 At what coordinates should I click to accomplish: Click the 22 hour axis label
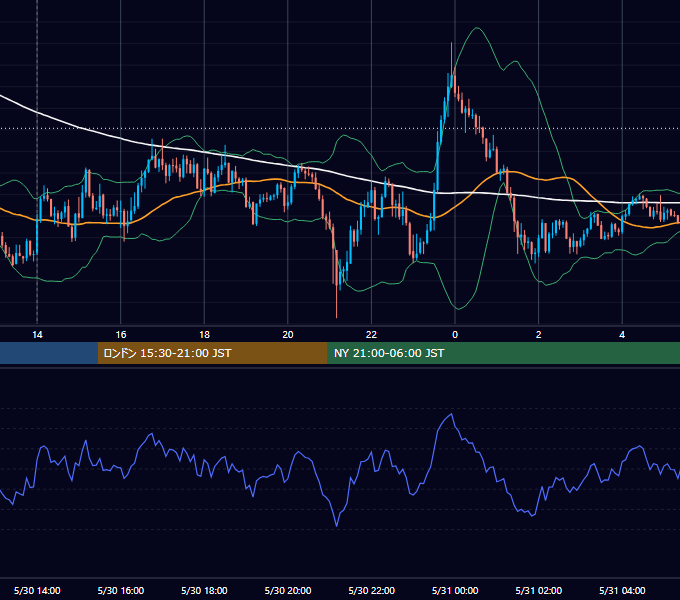click(371, 335)
